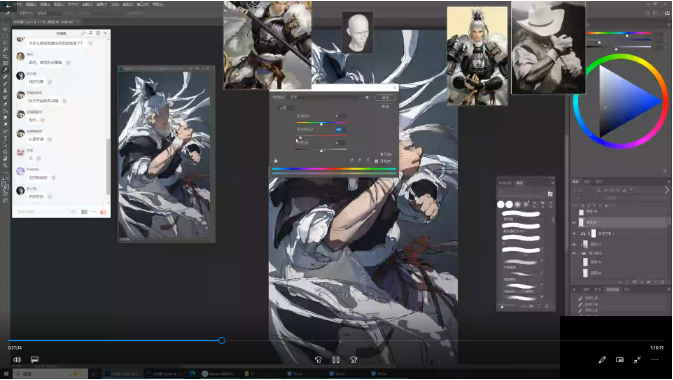Hide the selected highlighted layer
The image size is (673, 380).
coord(574,222)
